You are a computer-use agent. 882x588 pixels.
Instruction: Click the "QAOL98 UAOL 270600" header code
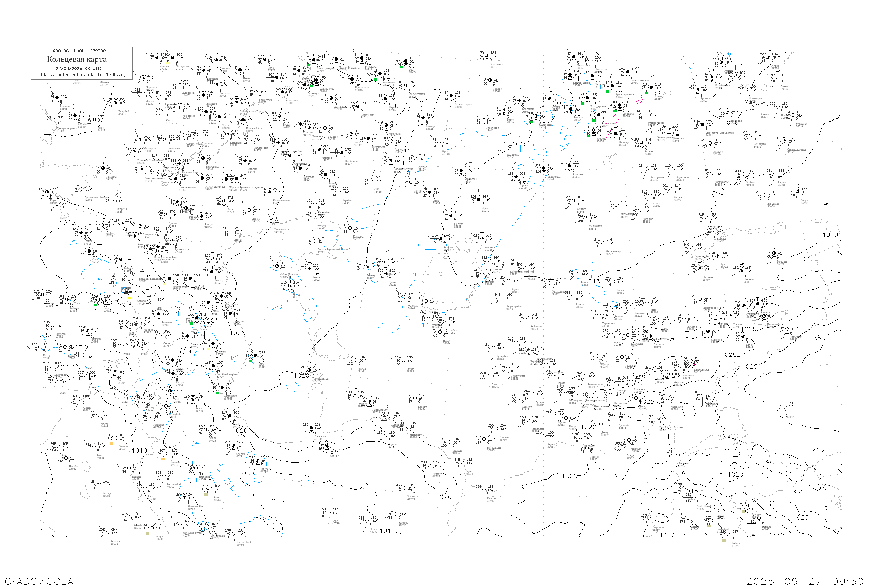tap(79, 51)
